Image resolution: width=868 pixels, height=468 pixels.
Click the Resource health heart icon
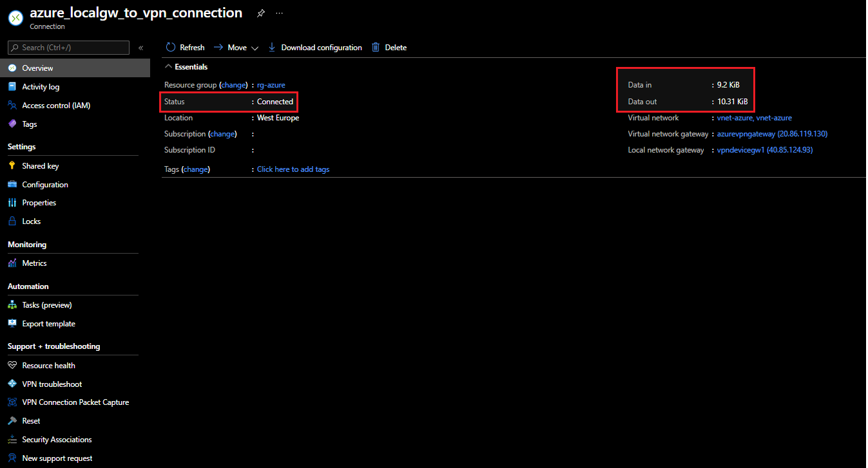click(x=12, y=366)
